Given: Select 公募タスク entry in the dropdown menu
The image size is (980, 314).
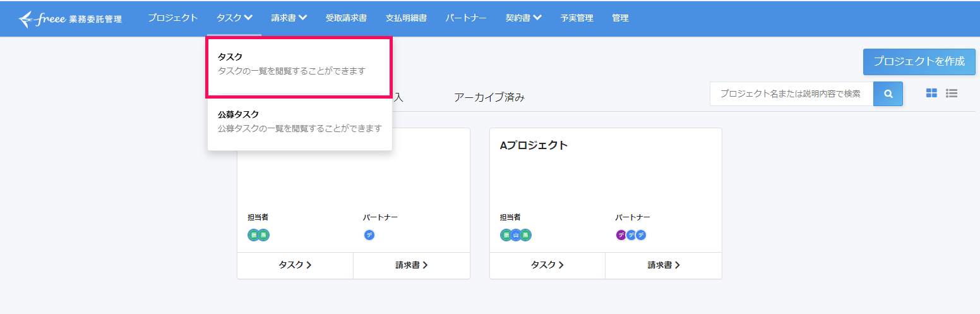Looking at the screenshot, I should pos(300,121).
